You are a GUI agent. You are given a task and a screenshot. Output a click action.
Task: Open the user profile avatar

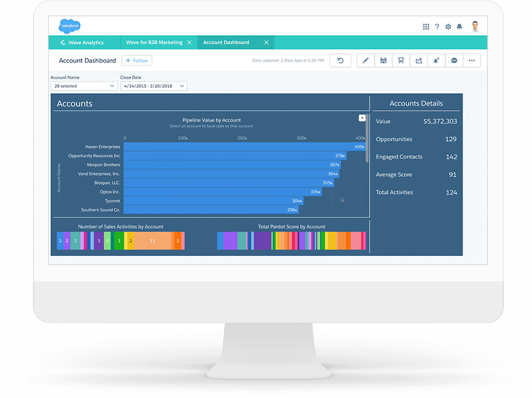[475, 26]
